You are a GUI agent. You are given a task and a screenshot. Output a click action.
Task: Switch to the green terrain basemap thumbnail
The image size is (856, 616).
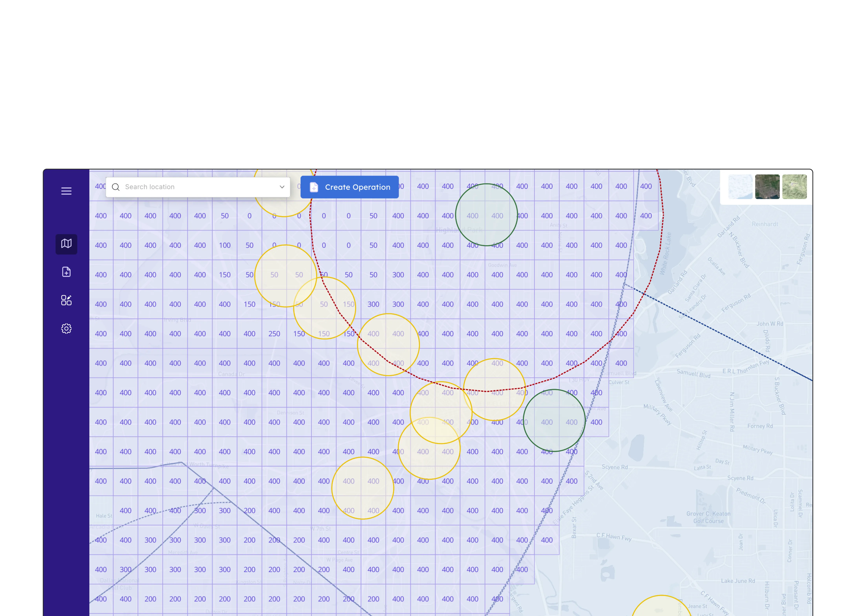point(795,187)
